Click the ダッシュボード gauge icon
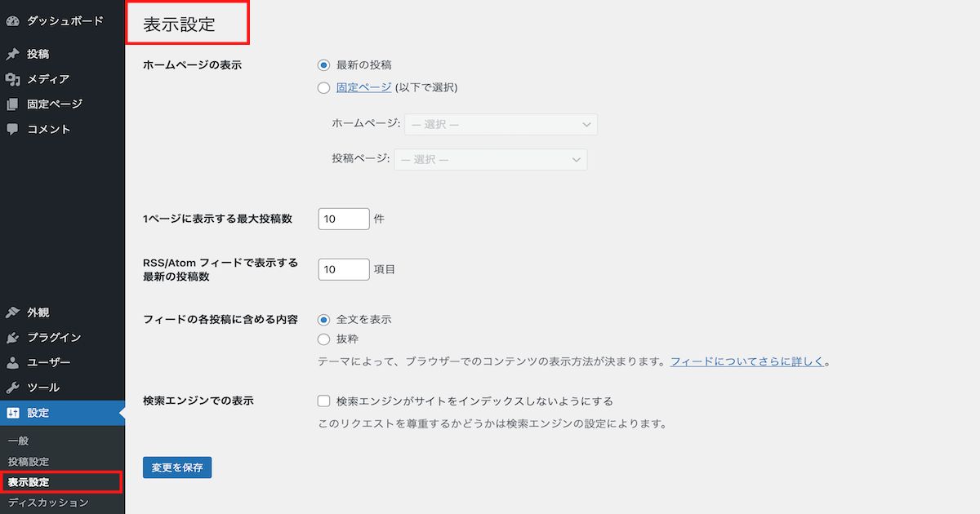980x514 pixels. [x=12, y=20]
